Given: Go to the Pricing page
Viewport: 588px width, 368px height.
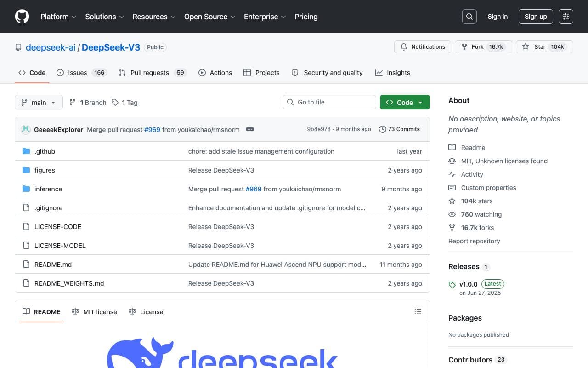Looking at the screenshot, I should [x=306, y=17].
